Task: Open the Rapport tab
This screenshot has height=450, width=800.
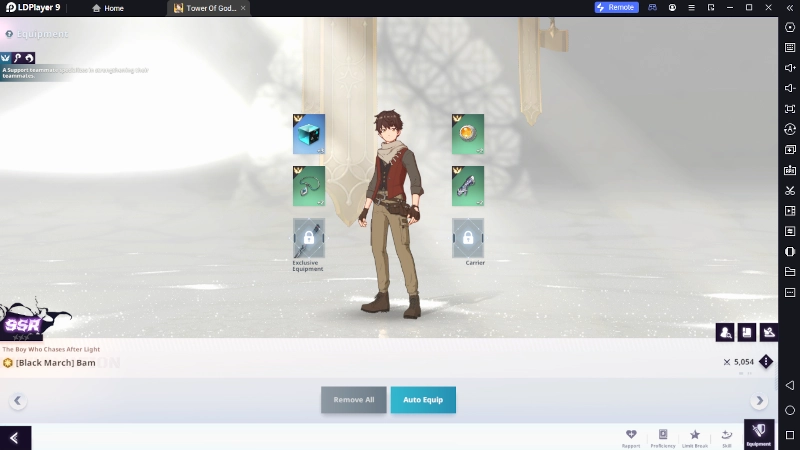Action: [x=631, y=438]
